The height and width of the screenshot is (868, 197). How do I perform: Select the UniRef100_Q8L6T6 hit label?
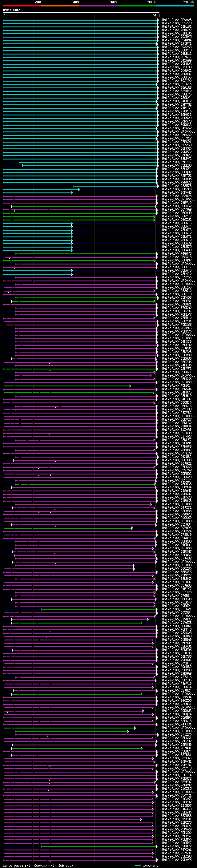(177, 223)
